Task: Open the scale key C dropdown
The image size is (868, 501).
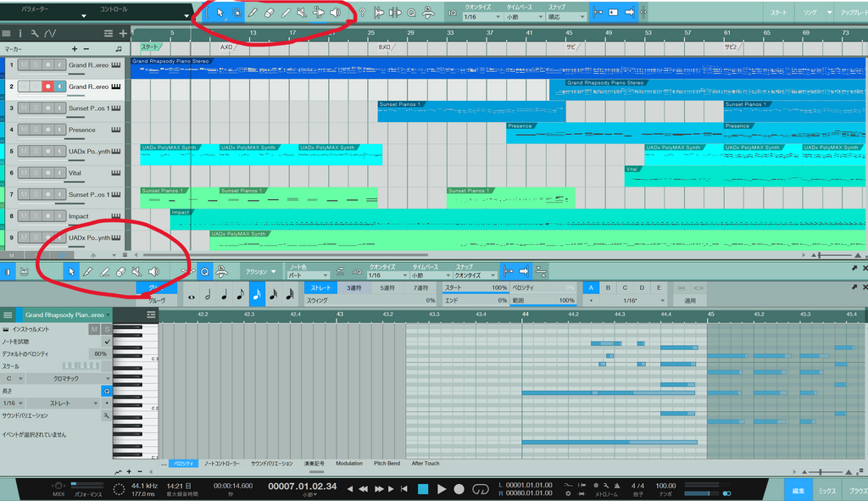Action: pyautogui.click(x=14, y=379)
